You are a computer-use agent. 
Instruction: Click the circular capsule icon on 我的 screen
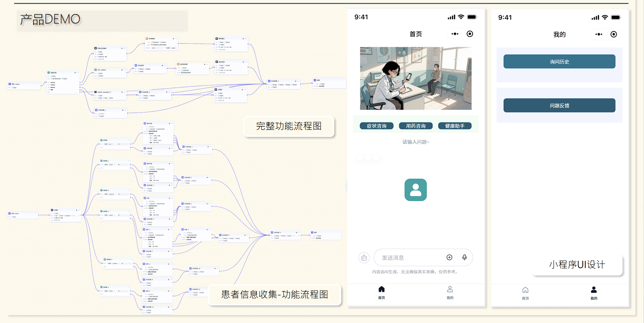tap(613, 34)
